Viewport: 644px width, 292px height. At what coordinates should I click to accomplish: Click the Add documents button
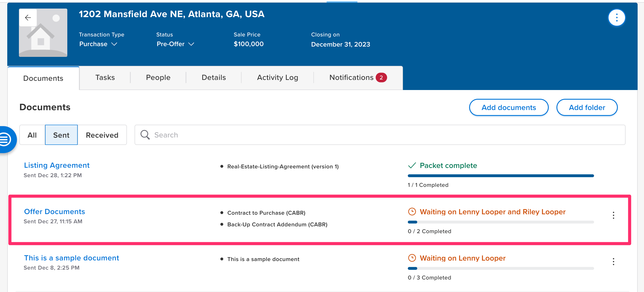point(509,107)
